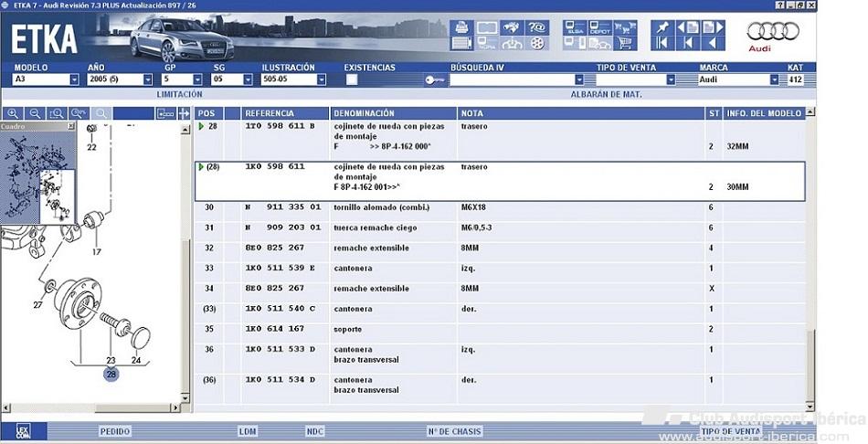Select reference 1K0 511 539 E

(281, 269)
